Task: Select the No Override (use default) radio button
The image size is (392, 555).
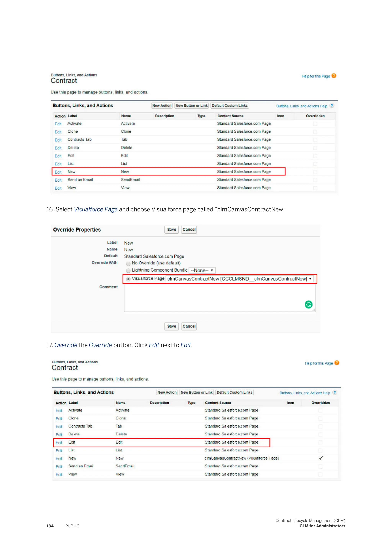Action: click(128, 264)
